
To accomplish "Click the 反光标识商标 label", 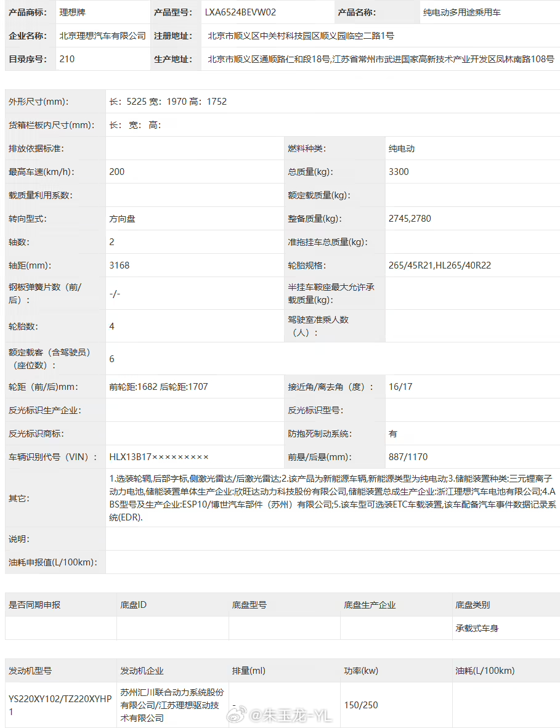I will click(x=36, y=434).
